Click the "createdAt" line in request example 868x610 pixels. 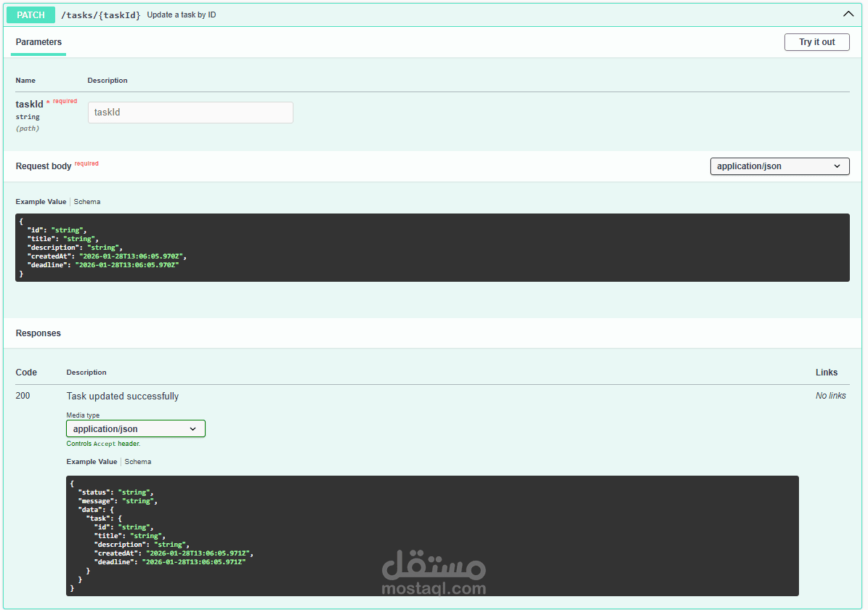click(107, 256)
